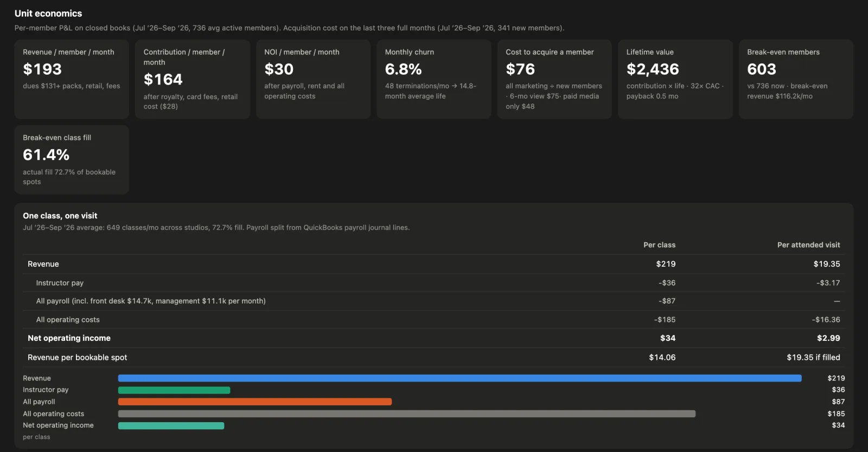This screenshot has width=868, height=452.
Task: Click the Per class column header
Action: (x=659, y=245)
